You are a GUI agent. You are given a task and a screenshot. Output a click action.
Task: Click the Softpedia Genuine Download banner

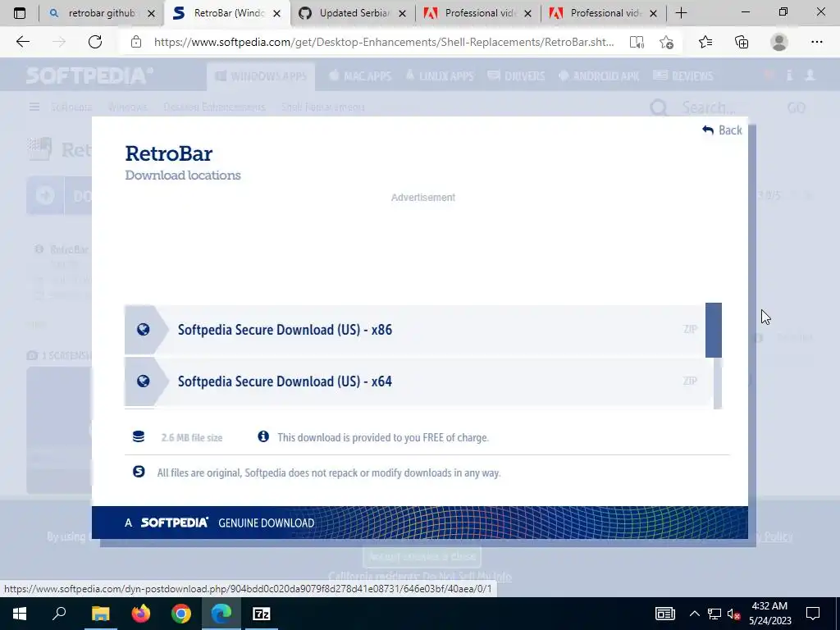(419, 523)
